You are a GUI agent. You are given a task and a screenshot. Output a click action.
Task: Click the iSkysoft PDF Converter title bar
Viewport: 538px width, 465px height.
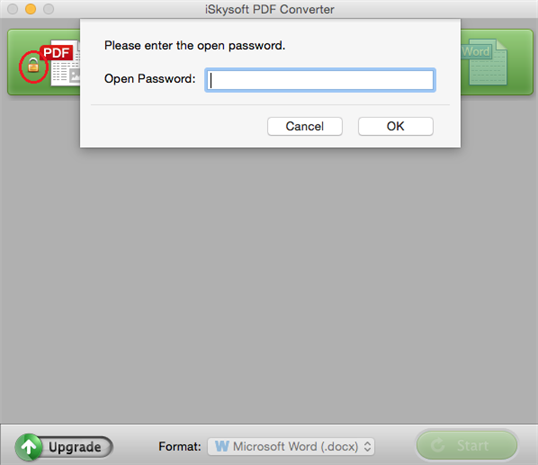tap(269, 9)
